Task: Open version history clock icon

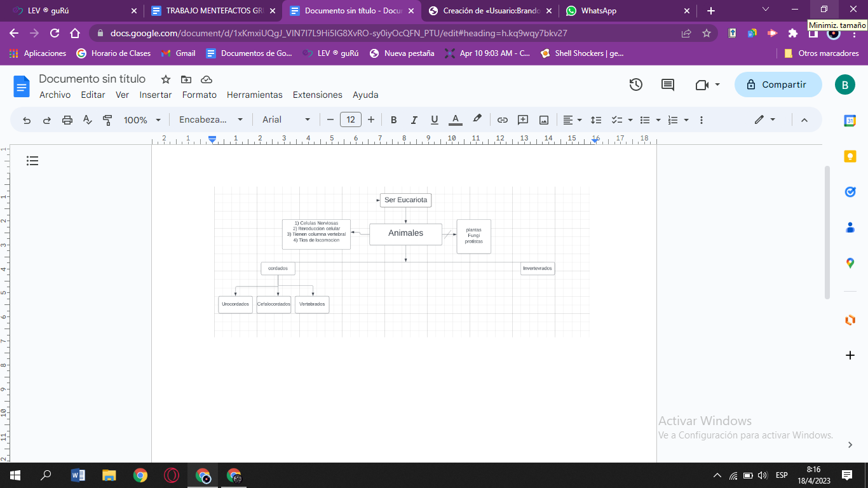Action: pyautogui.click(x=635, y=85)
